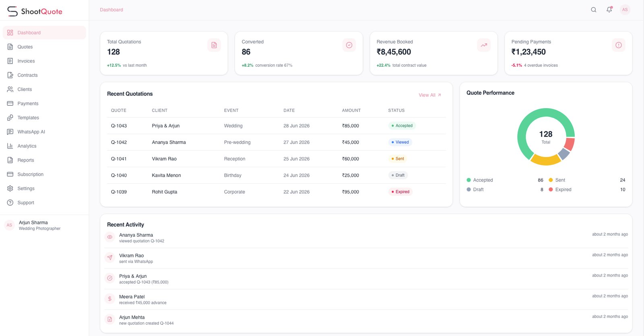
Task: Open the notifications bell icon
Action: coord(609,10)
